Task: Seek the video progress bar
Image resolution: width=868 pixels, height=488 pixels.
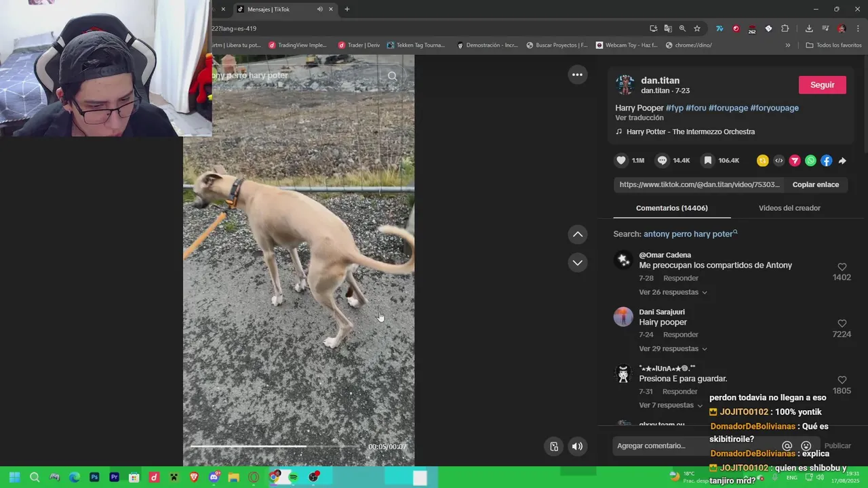Action: pos(275,446)
